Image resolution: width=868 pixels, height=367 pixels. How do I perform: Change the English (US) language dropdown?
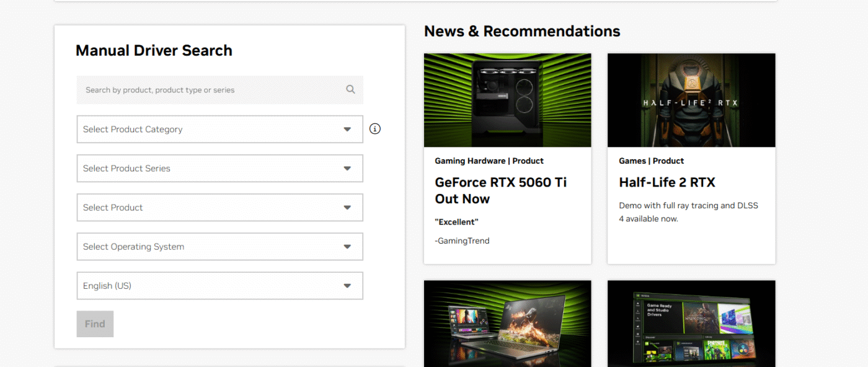(x=220, y=285)
